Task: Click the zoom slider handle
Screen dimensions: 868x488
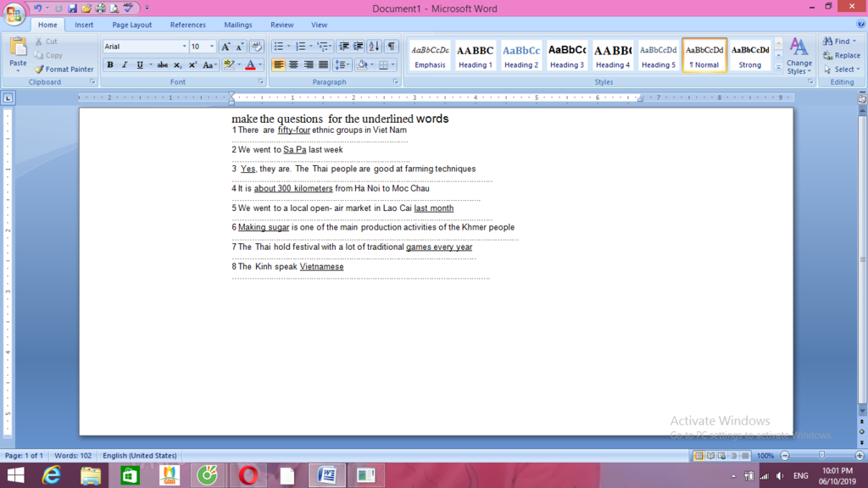Action: point(821,455)
